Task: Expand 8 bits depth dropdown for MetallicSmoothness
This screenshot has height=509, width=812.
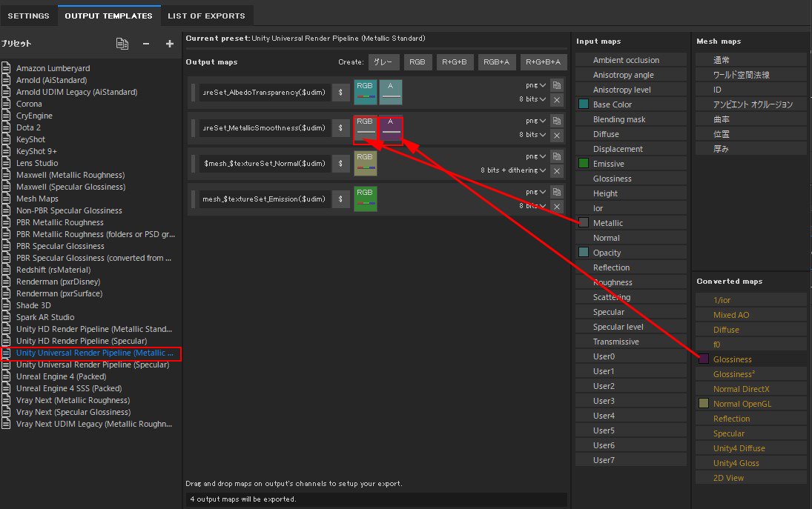Action: pos(532,135)
